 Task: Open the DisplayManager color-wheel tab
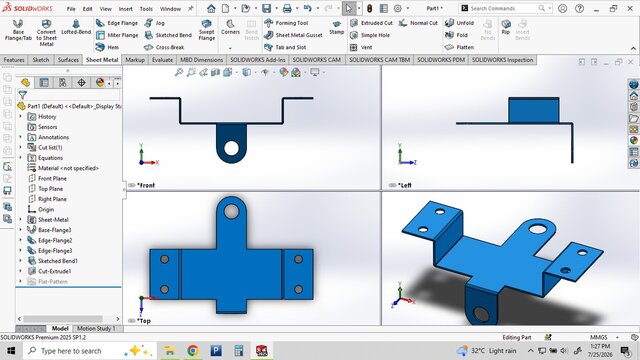[x=100, y=82]
